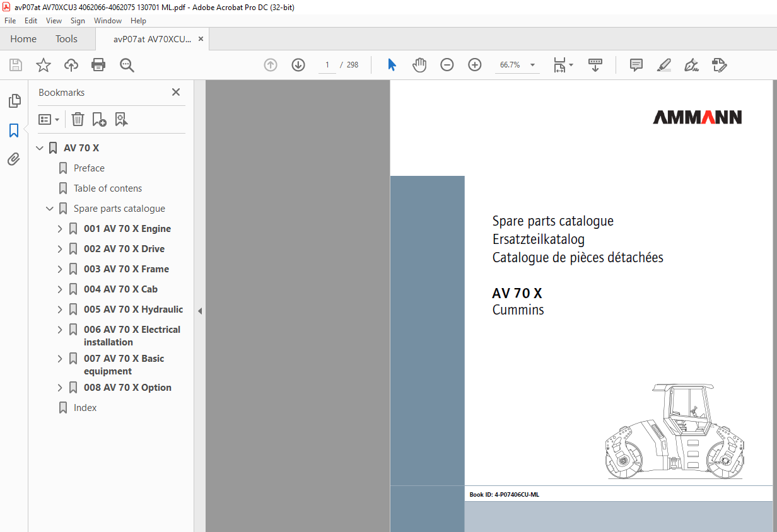Choose the Selection arrow tool
Viewport: 777px width, 532px height.
coord(392,65)
